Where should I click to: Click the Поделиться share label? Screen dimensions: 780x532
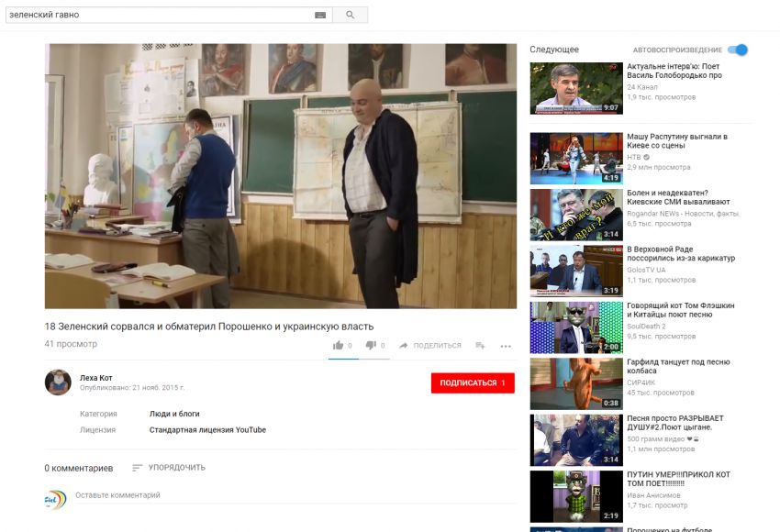click(x=437, y=345)
